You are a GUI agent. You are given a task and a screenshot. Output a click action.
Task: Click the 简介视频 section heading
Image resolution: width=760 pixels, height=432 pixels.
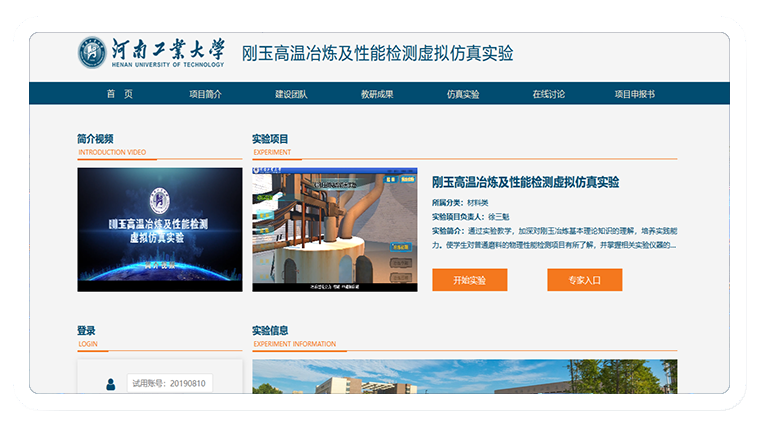click(95, 139)
